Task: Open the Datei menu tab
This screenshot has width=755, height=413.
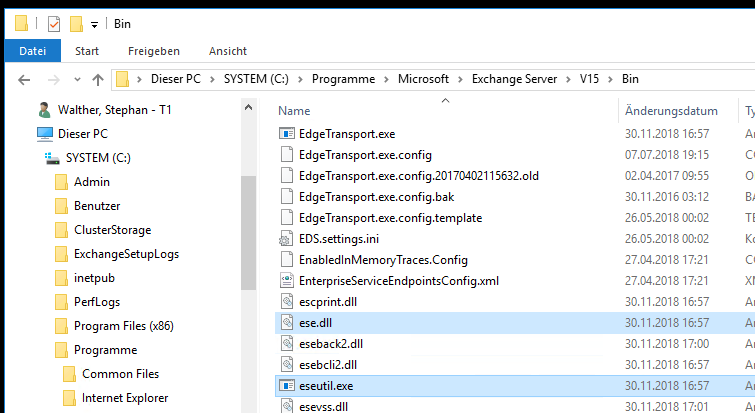Action: [33, 51]
